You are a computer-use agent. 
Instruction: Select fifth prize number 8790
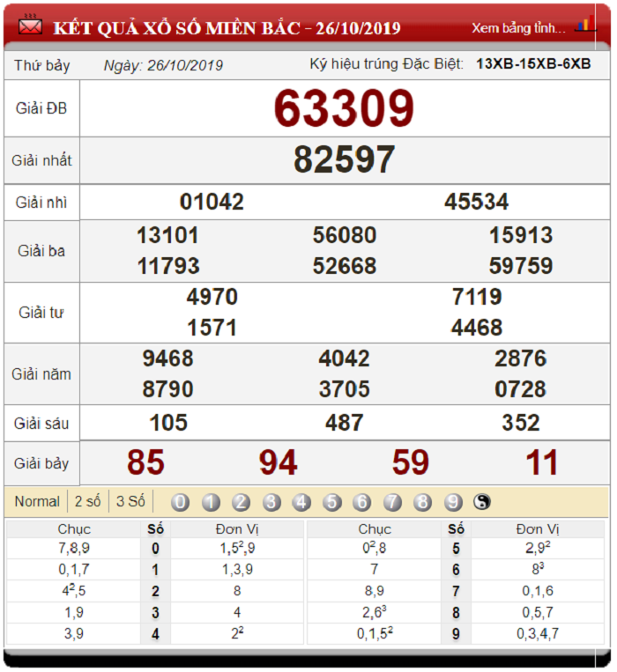168,389
